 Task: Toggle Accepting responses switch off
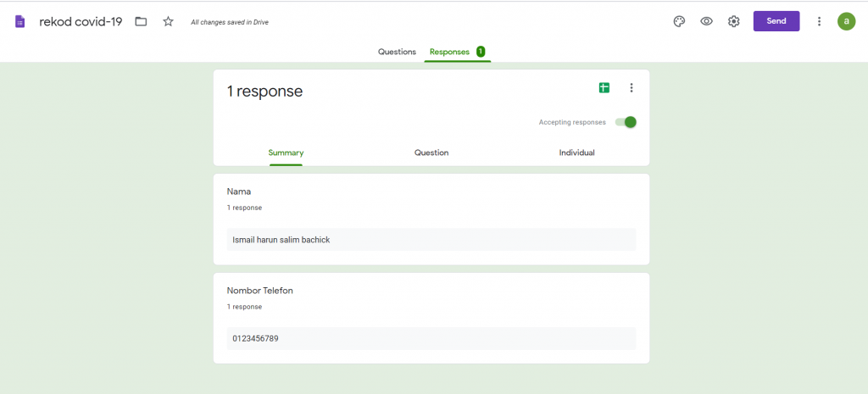(x=626, y=122)
